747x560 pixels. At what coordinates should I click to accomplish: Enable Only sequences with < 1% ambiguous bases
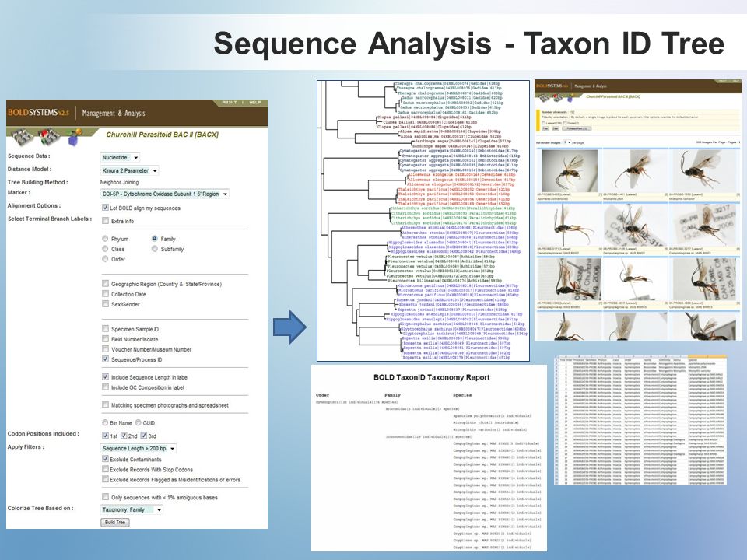[105, 497]
